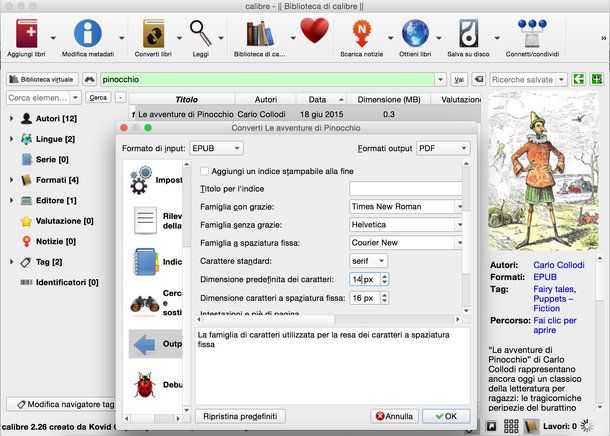The width and height of the screenshot is (610, 436).
Task: Open the Impostazioni gear section in convert dialog
Action: pos(141,180)
